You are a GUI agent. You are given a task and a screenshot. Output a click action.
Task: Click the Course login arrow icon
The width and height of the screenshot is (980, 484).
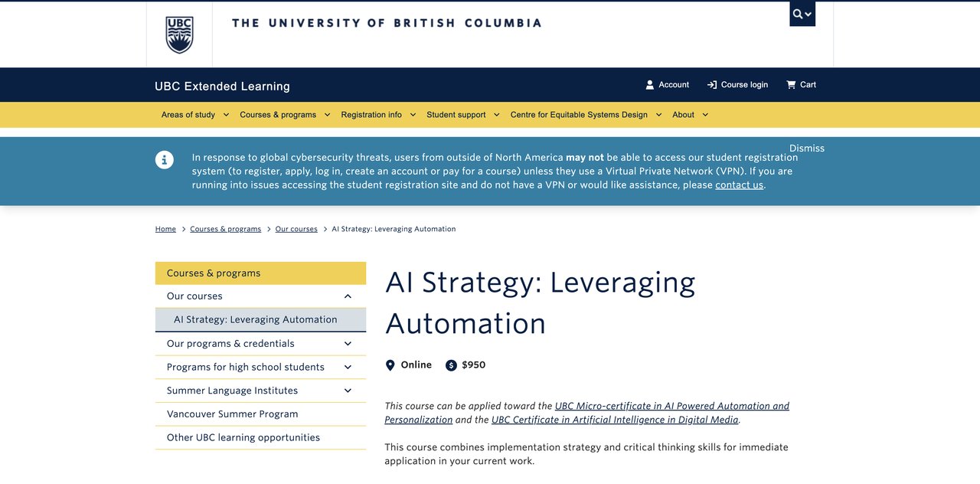click(x=712, y=85)
